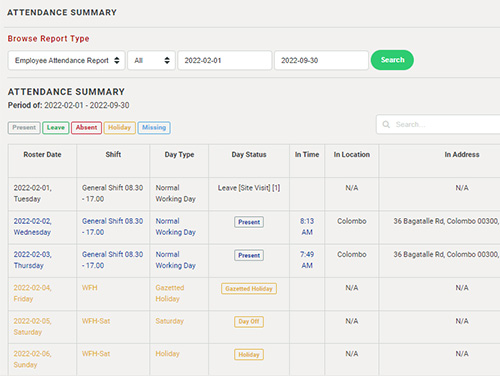500x376 pixels.
Task: Select roster date 2022-02-02, Wednesday
Action: click(x=33, y=227)
